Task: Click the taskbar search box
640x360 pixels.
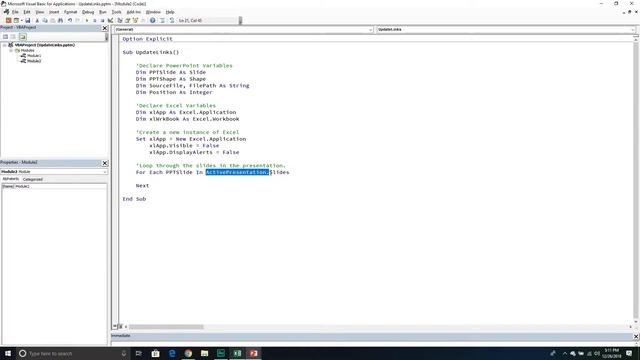Action: pyautogui.click(x=73, y=353)
